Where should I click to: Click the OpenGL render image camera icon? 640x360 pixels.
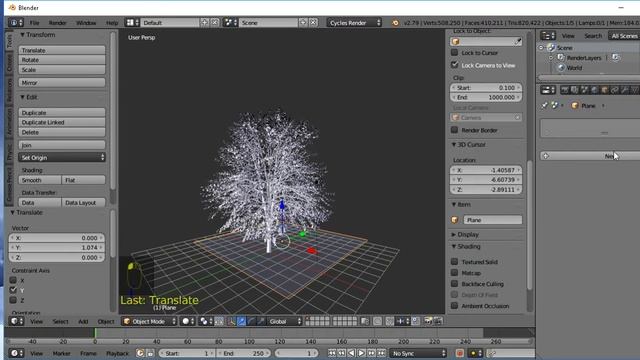click(x=428, y=321)
